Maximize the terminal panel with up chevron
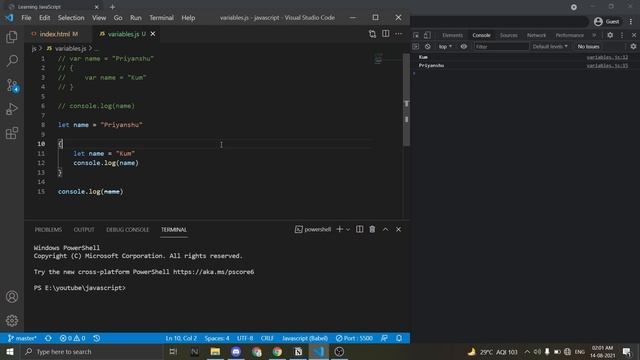640x360 pixels. (385, 229)
